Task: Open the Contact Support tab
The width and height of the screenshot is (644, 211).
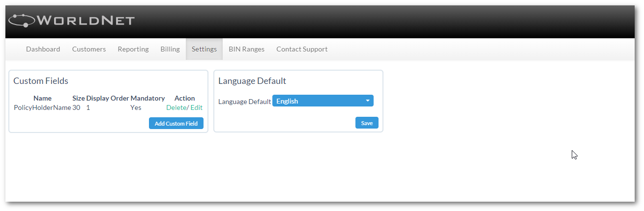Action: coord(302,49)
